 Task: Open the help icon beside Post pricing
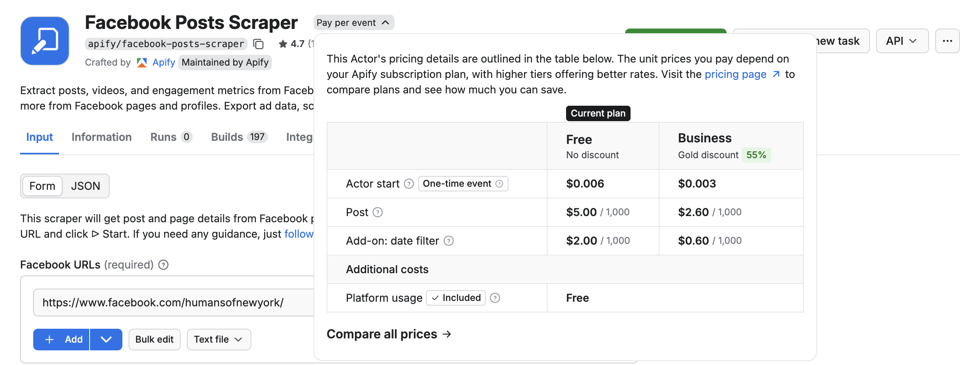point(378,212)
